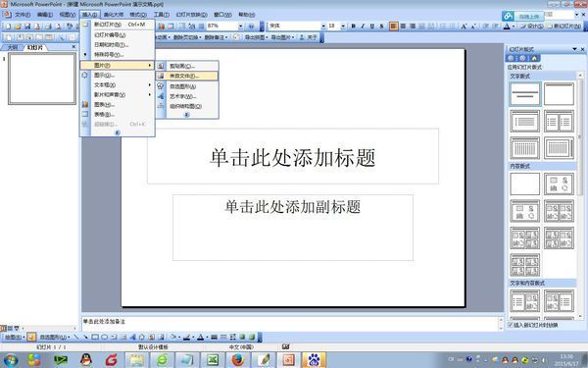
Task: Click the font color A swatch button
Action: 507,26
